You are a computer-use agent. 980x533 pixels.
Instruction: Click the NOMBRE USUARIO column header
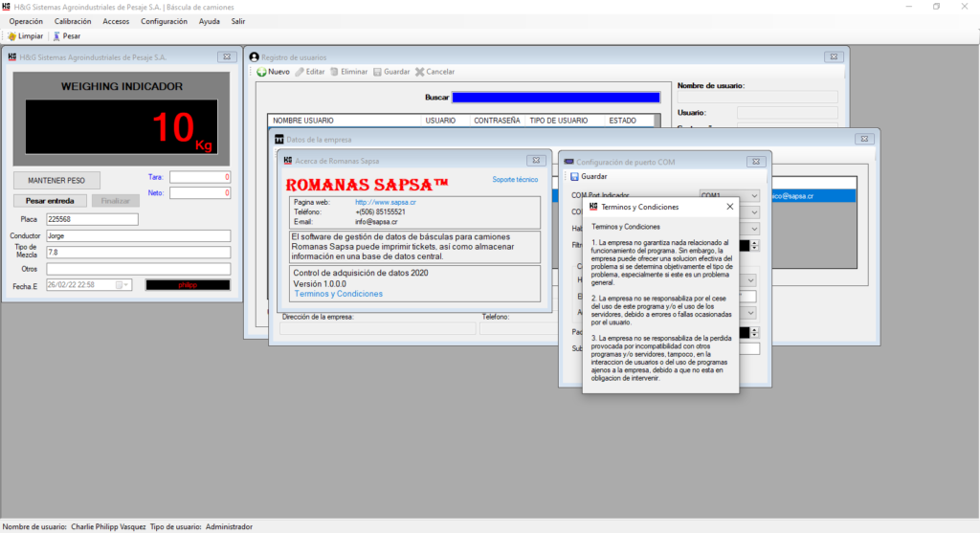point(303,121)
